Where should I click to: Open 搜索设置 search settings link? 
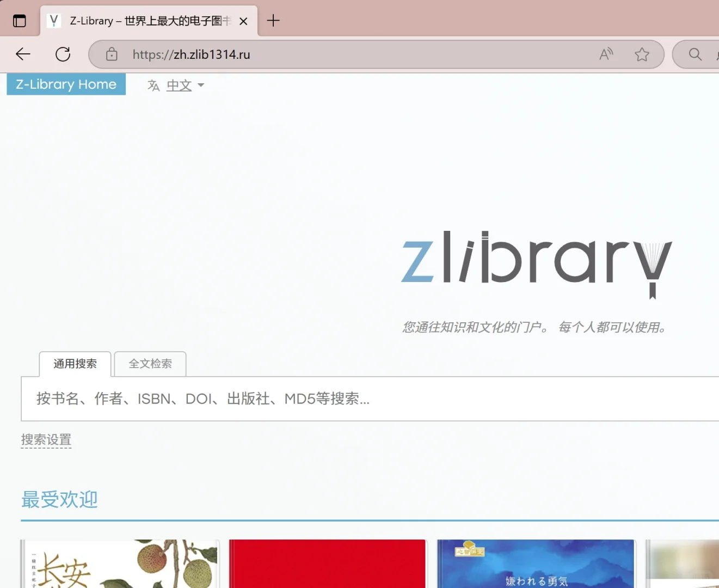(46, 440)
